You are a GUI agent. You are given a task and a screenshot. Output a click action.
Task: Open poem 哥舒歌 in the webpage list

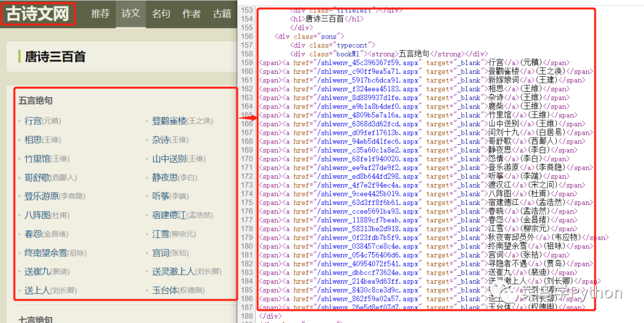[x=38, y=178]
